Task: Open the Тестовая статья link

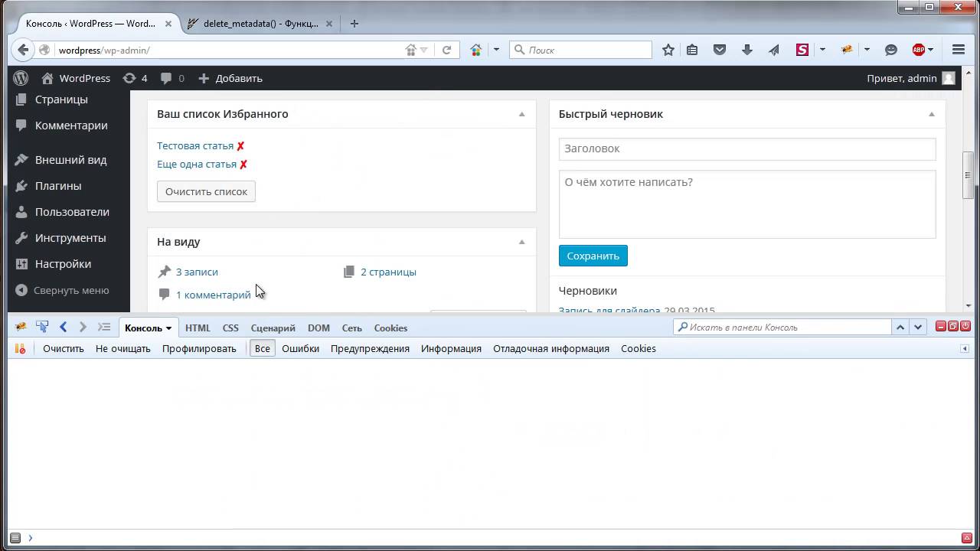Action: coord(195,146)
